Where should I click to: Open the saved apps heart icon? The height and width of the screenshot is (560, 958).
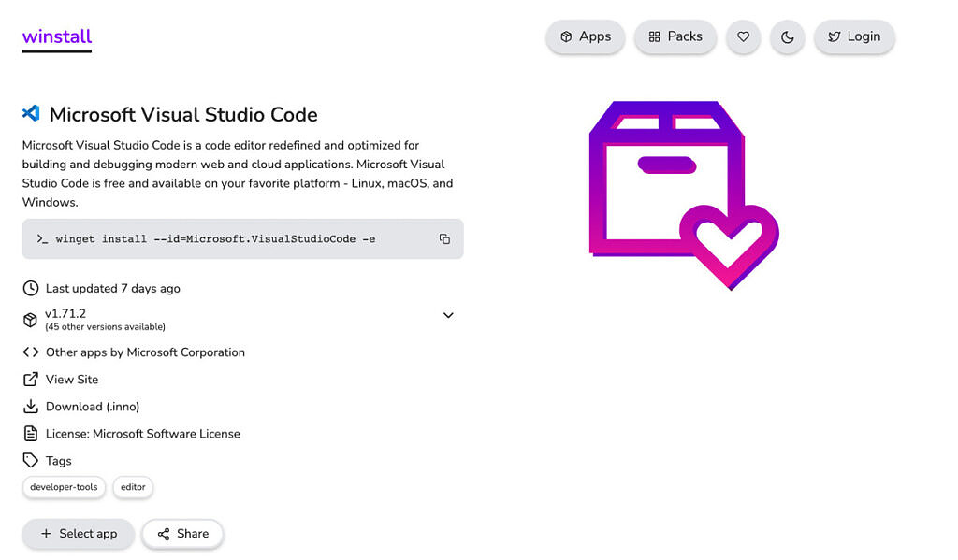point(743,36)
